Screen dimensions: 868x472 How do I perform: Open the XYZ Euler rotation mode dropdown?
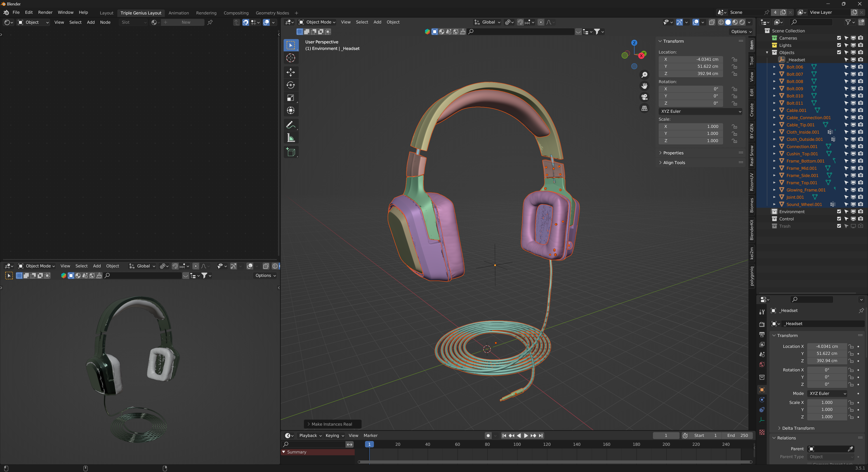pos(701,111)
